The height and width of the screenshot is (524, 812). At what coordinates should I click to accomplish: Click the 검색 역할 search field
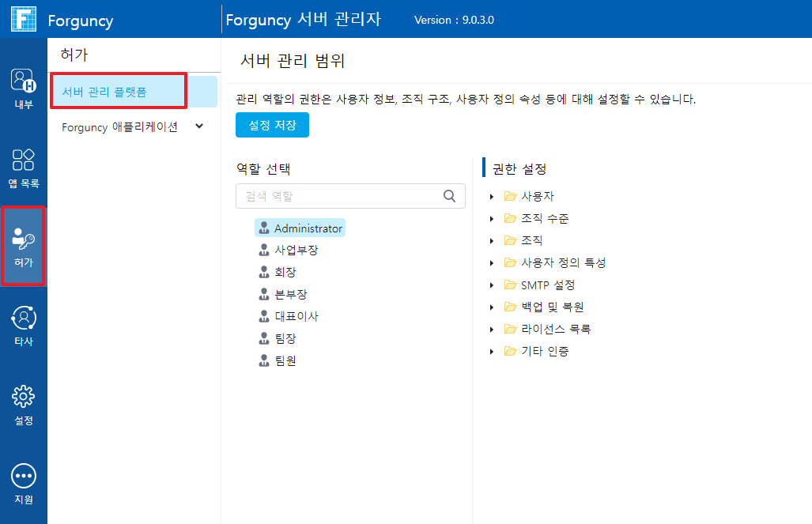click(x=340, y=196)
